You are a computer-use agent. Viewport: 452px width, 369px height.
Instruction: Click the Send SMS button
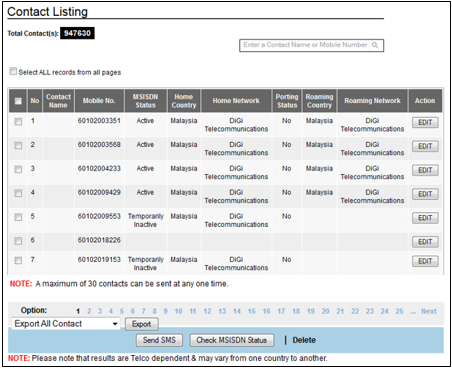click(159, 340)
